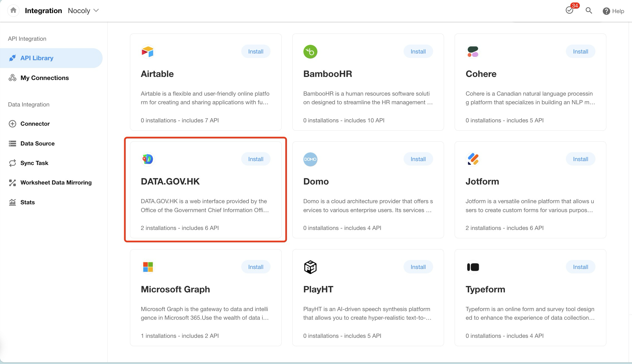The height and width of the screenshot is (364, 632).
Task: Click the PlayHT description text
Action: coord(367,313)
